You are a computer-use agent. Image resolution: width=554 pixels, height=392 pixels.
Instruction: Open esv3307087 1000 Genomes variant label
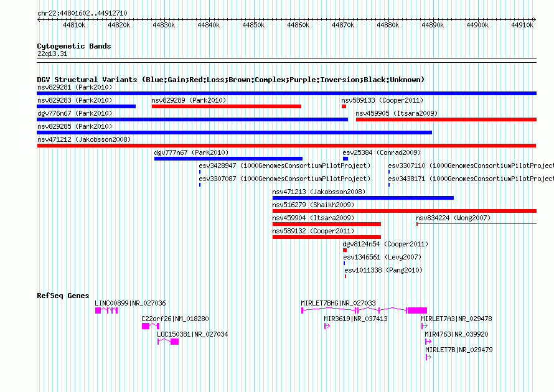click(x=284, y=179)
